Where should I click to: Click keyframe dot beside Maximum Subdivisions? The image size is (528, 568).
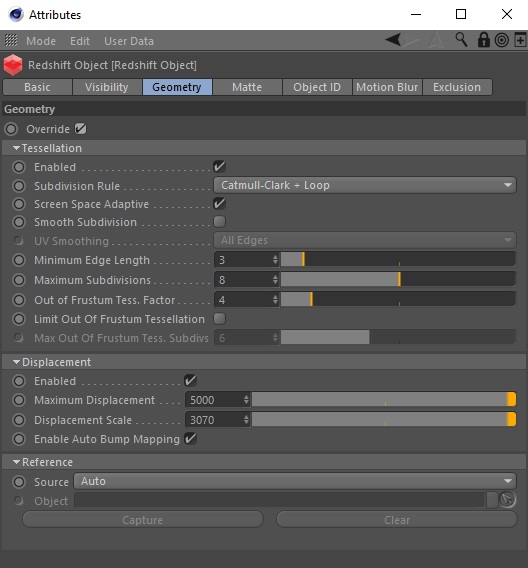19,280
